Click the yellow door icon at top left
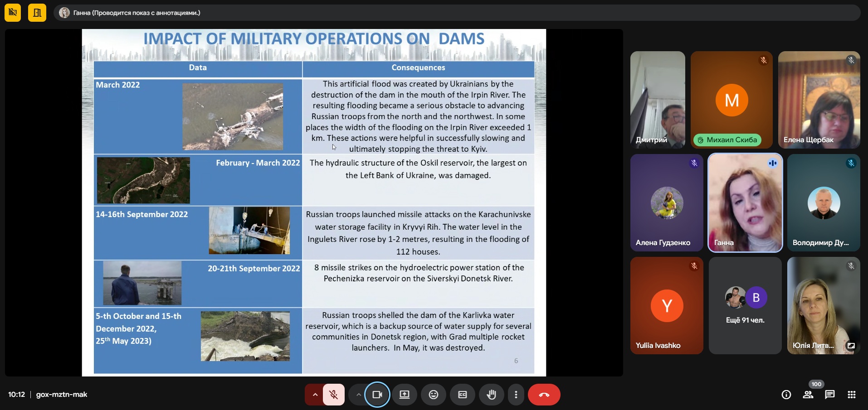Viewport: 868px width, 410px height. point(37,13)
